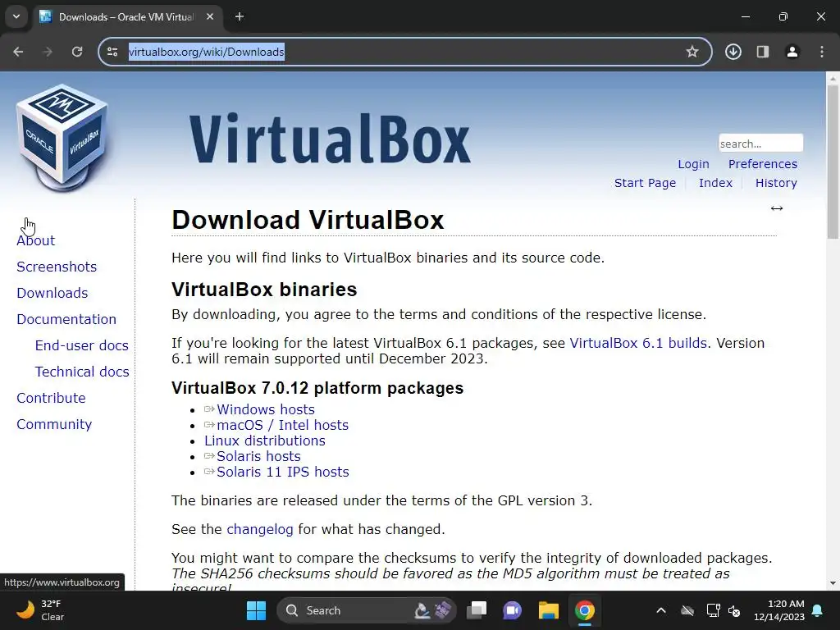Open Linux distributions link
This screenshot has height=630, width=840.
point(265,441)
